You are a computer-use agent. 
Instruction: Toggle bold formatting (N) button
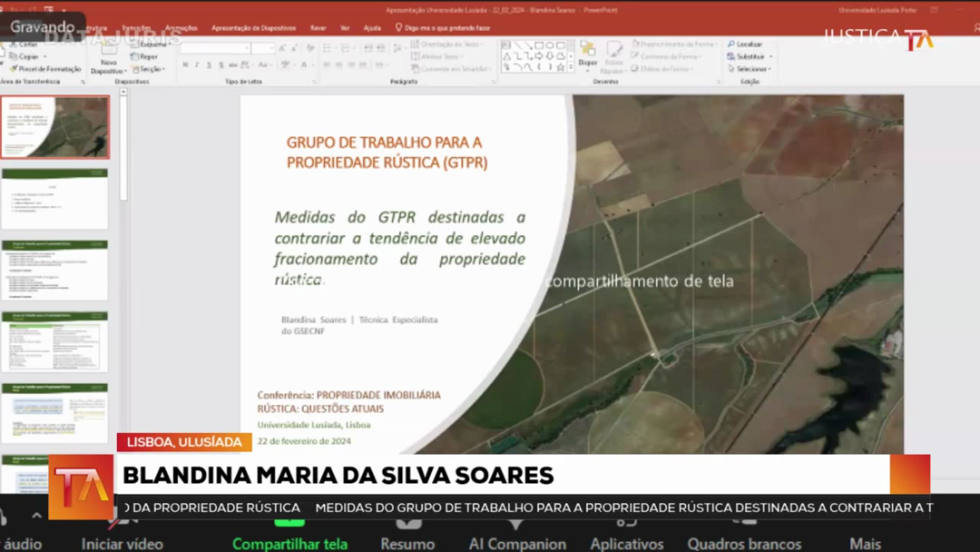185,65
